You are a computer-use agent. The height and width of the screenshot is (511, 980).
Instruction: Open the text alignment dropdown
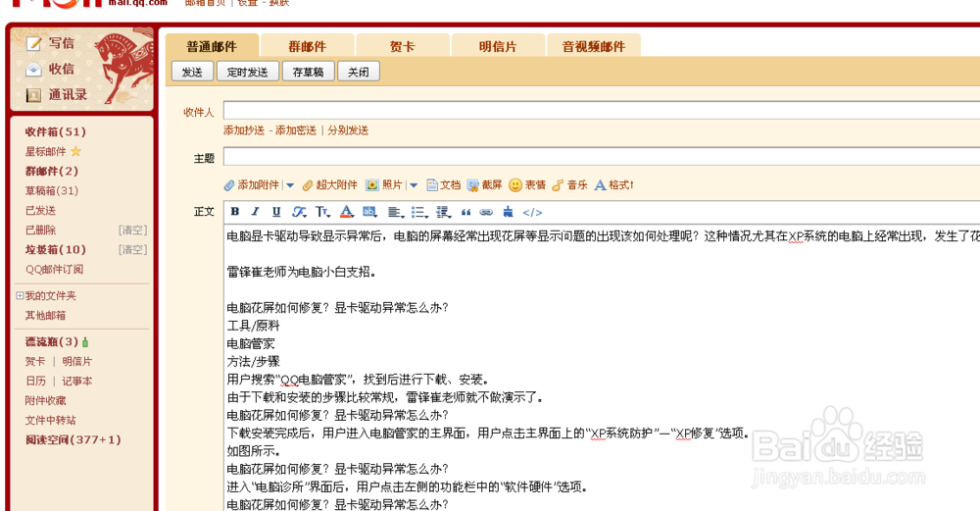click(396, 213)
